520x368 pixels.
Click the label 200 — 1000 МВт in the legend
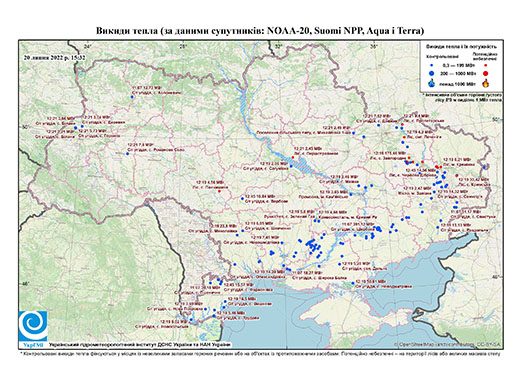(x=459, y=73)
